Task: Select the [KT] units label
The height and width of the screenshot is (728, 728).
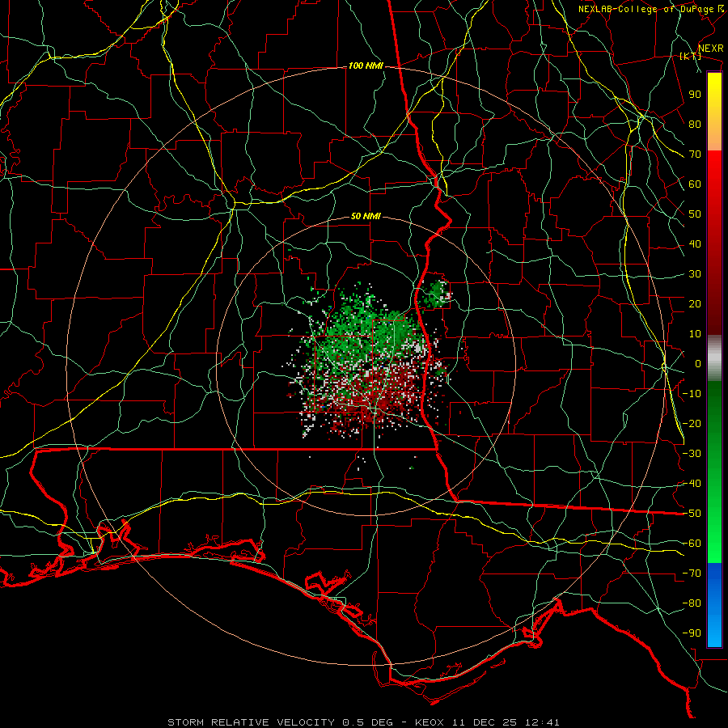Action: tap(691, 56)
